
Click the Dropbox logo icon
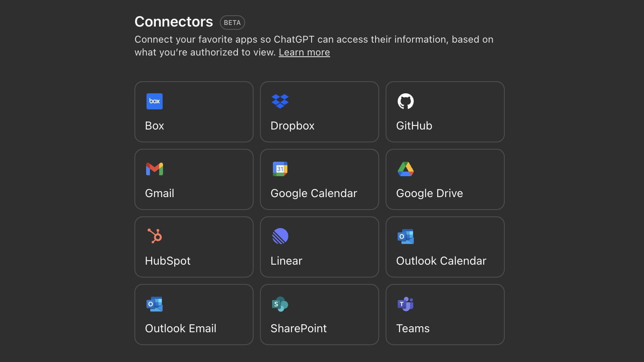click(x=280, y=101)
